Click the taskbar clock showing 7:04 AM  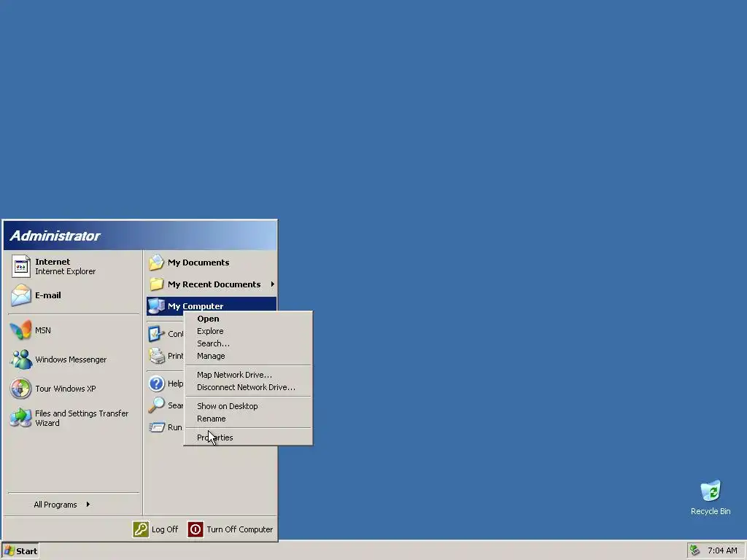[722, 551]
